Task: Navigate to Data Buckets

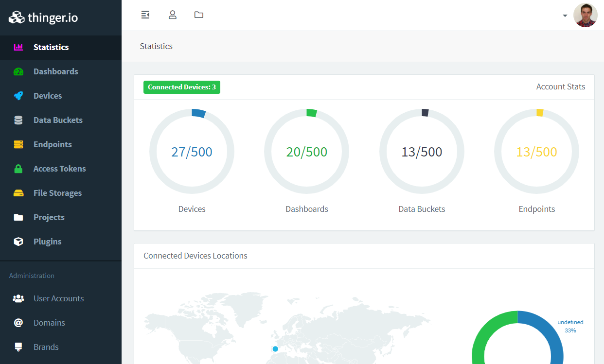Action: 61,120
